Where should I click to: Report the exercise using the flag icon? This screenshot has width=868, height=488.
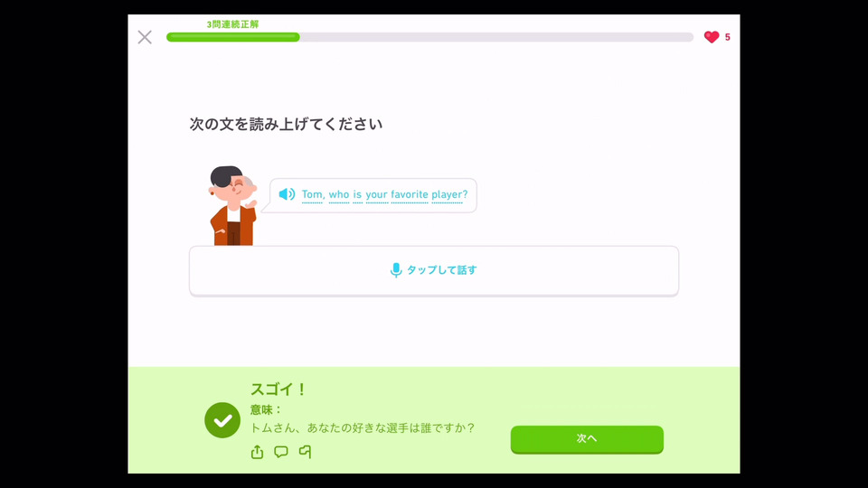305,452
